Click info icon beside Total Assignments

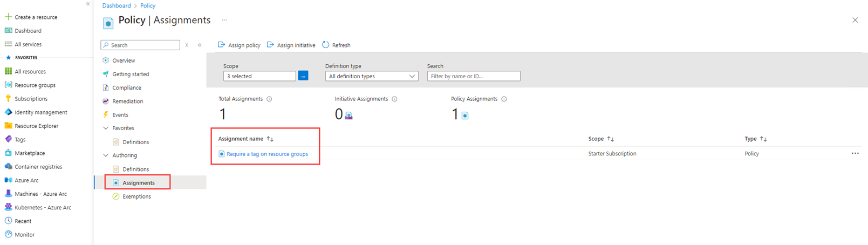tap(269, 99)
